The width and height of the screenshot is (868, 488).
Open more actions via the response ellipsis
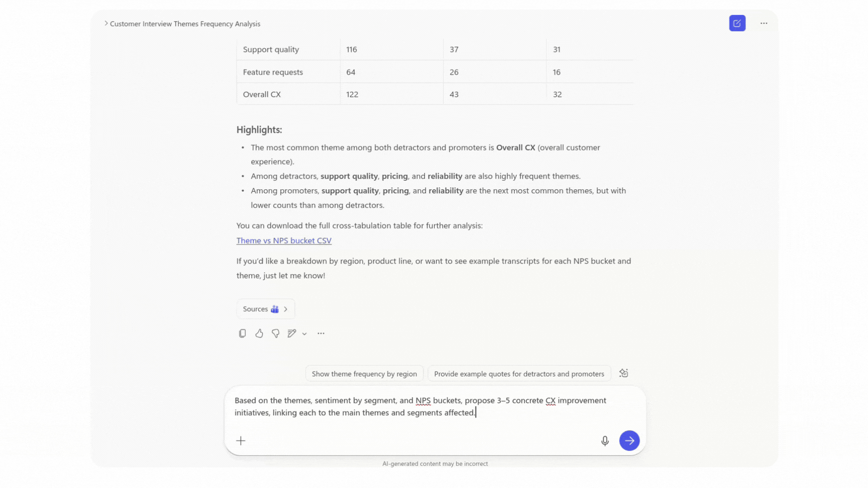321,333
